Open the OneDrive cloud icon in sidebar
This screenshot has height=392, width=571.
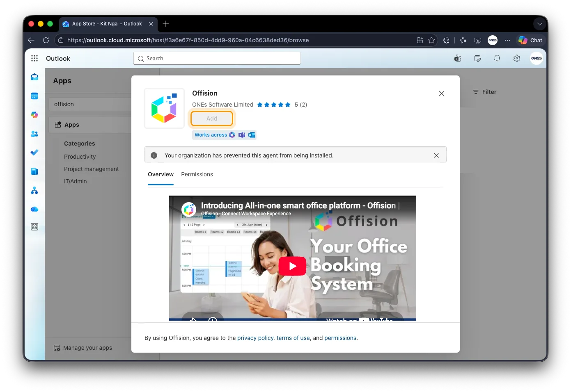pos(34,209)
